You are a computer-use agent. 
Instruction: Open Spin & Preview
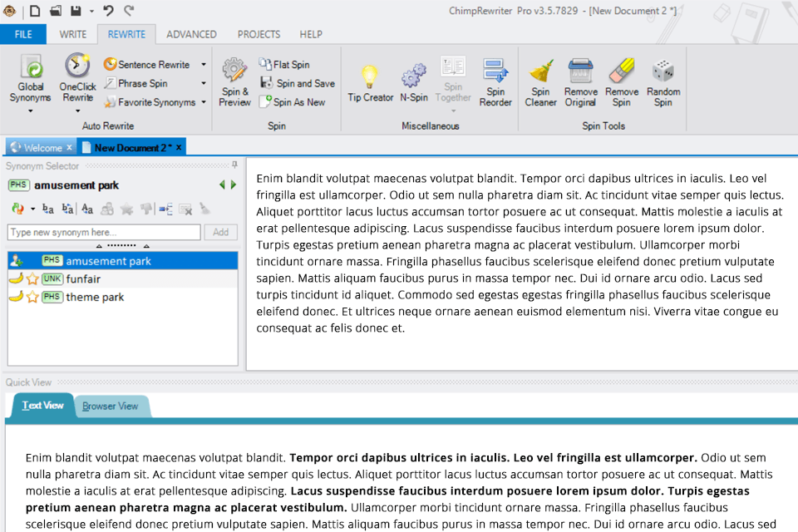pyautogui.click(x=234, y=81)
